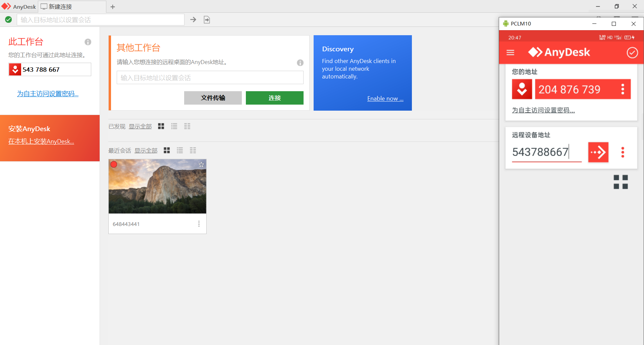
Task: Toggle favorite star on session 648443441
Action: 201,165
